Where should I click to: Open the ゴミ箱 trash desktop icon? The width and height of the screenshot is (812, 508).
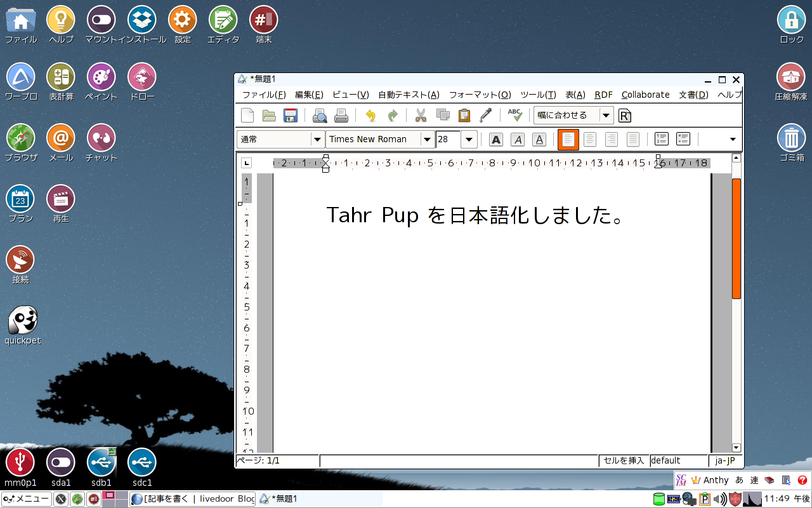[x=792, y=144]
